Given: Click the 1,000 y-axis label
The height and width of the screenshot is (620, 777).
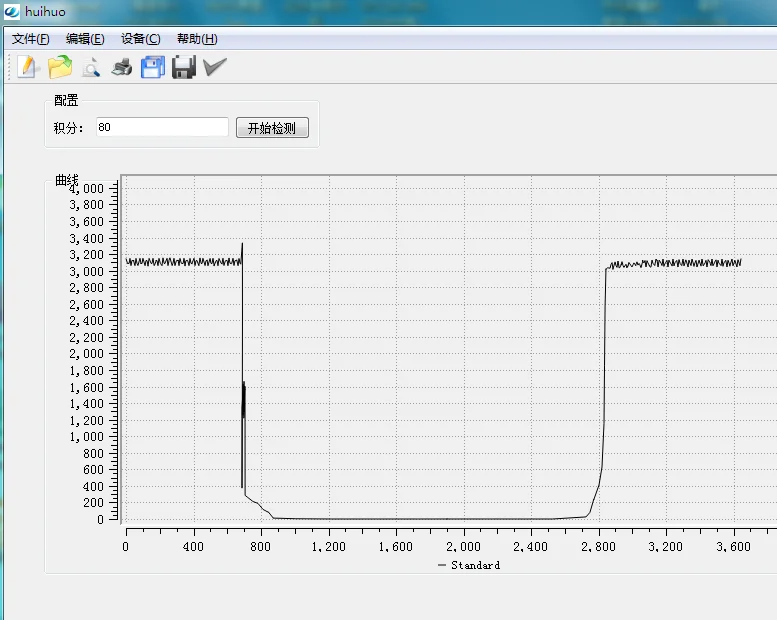Looking at the screenshot, I should point(87,437).
